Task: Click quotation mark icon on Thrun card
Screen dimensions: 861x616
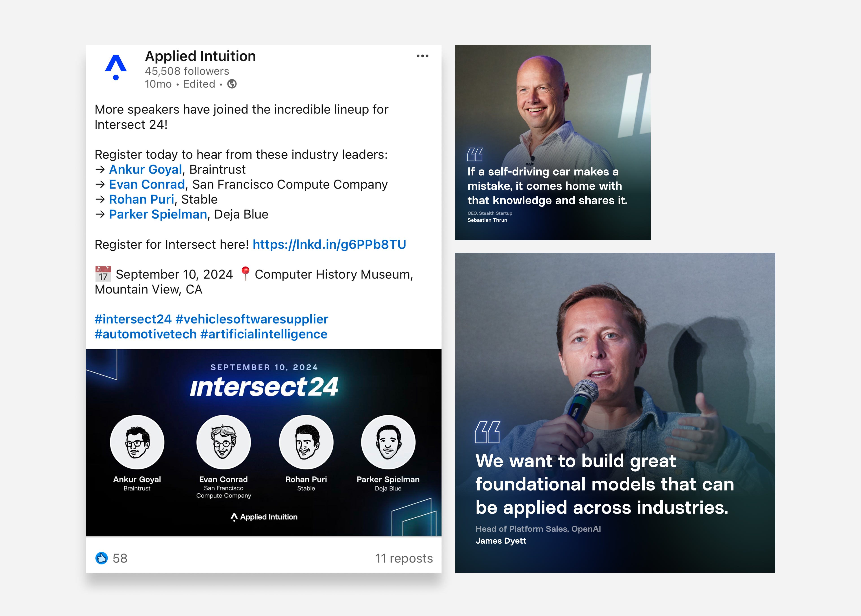Action: [475, 154]
